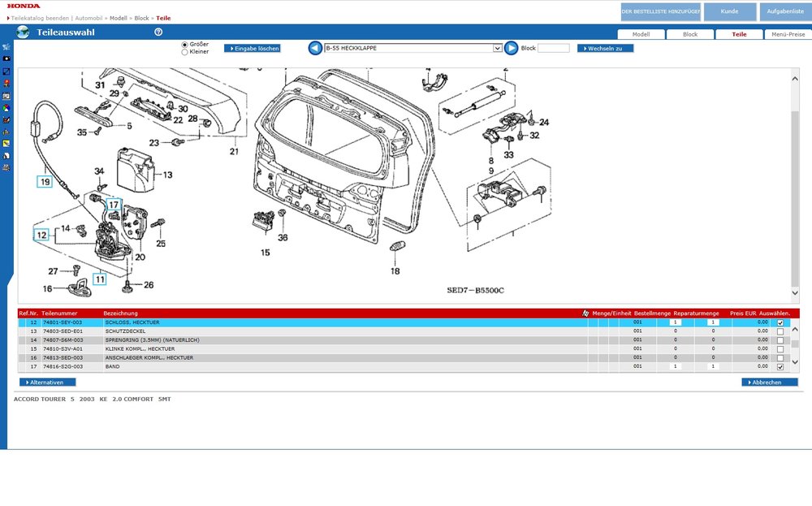The width and height of the screenshot is (812, 506).
Task: Check the SCHUTZDECKEL row selection checkbox
Action: coord(780,331)
